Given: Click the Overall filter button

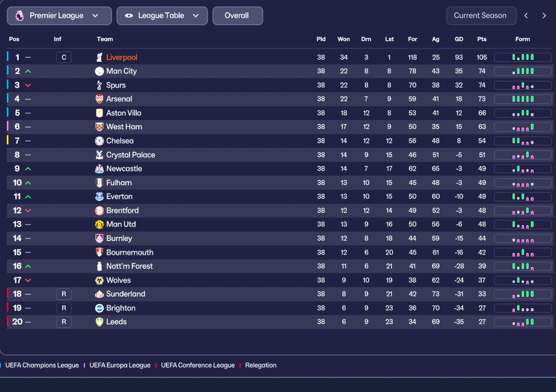Looking at the screenshot, I should tap(237, 16).
